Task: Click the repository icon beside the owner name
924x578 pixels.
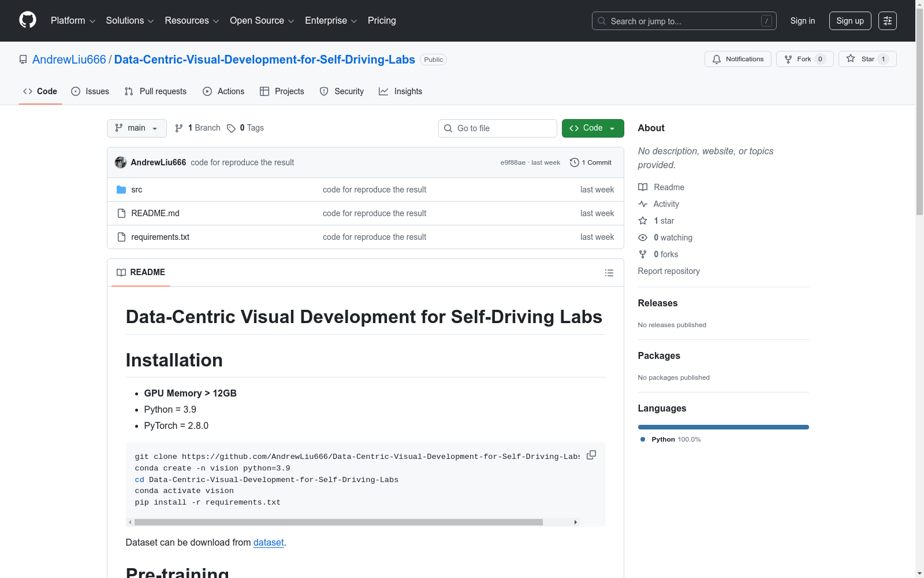Action: (x=23, y=60)
